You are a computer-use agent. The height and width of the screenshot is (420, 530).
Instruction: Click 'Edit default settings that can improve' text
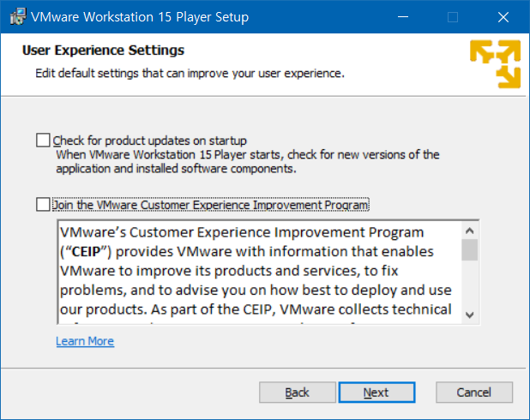[x=190, y=74]
